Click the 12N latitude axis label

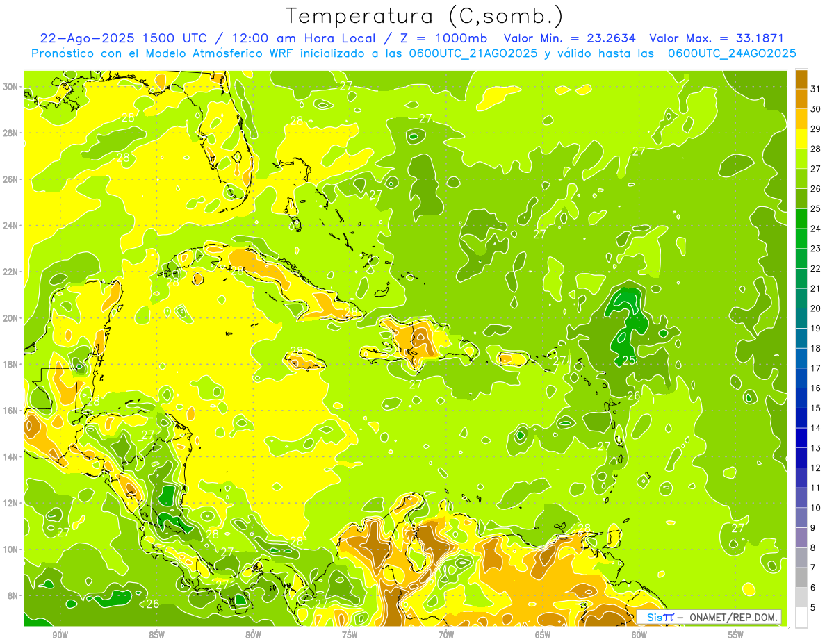11,503
